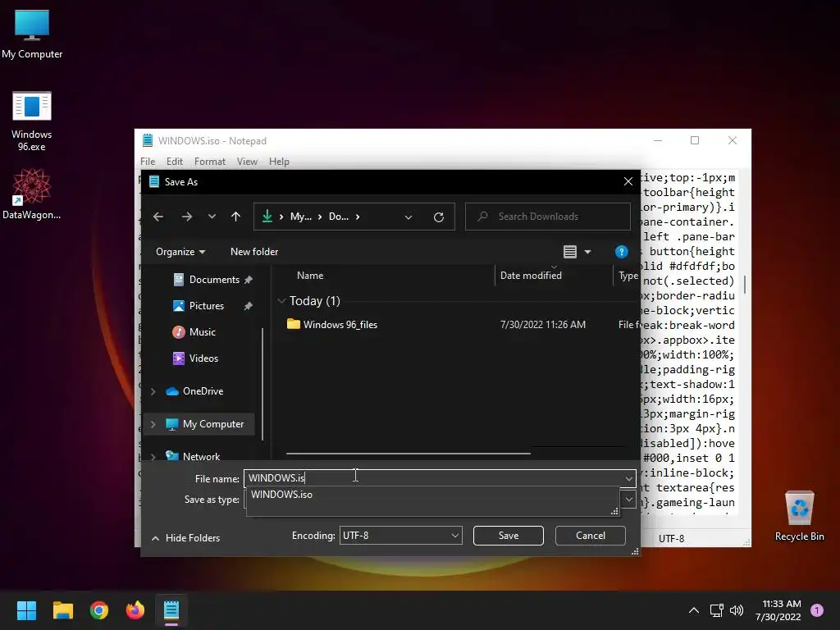840x630 pixels.
Task: Click the file list horizontal scrollbar
Action: [x=409, y=453]
